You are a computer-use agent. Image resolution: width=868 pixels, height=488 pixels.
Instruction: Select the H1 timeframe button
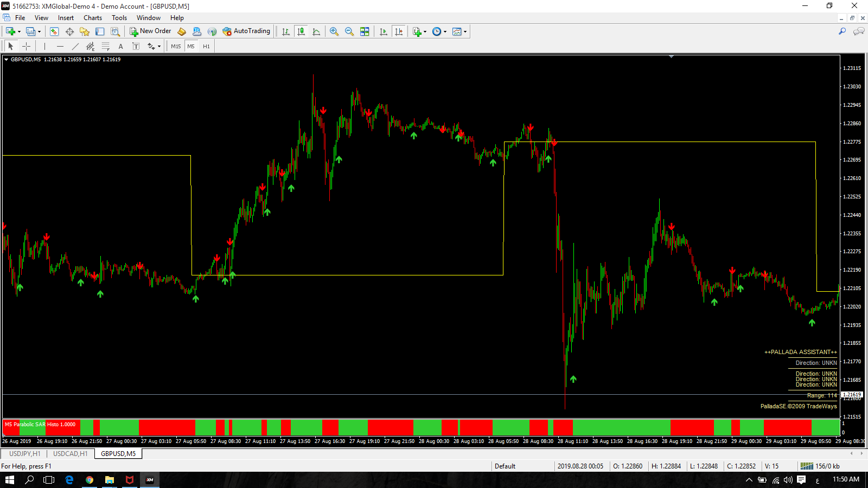(206, 47)
